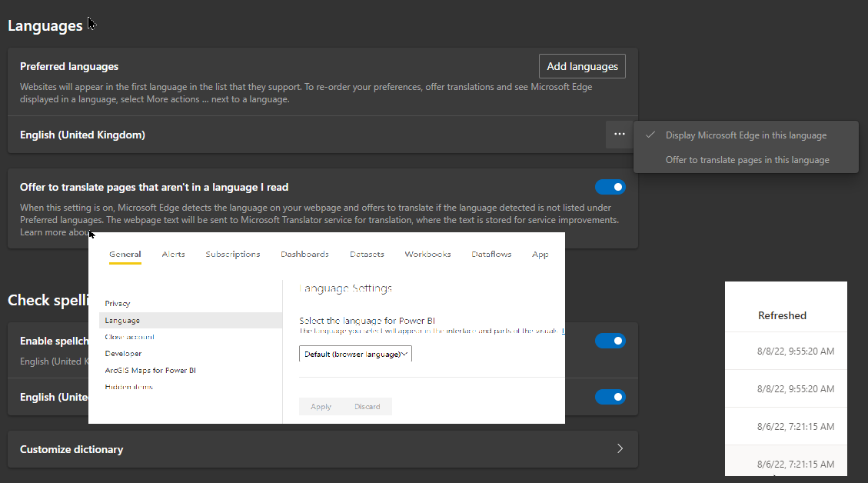
Task: Choose Offer to translate pages in this language
Action: tap(747, 160)
